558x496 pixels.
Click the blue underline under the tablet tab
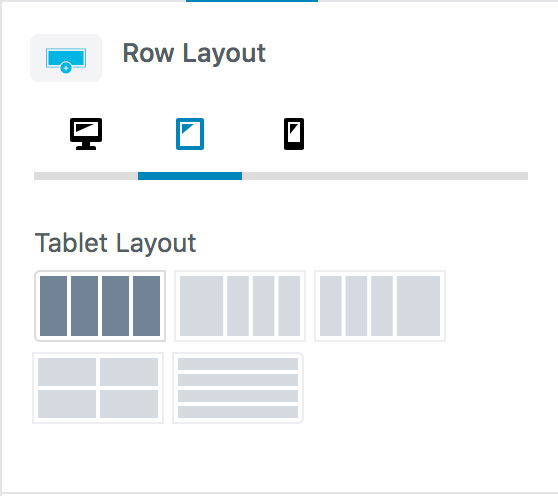190,176
